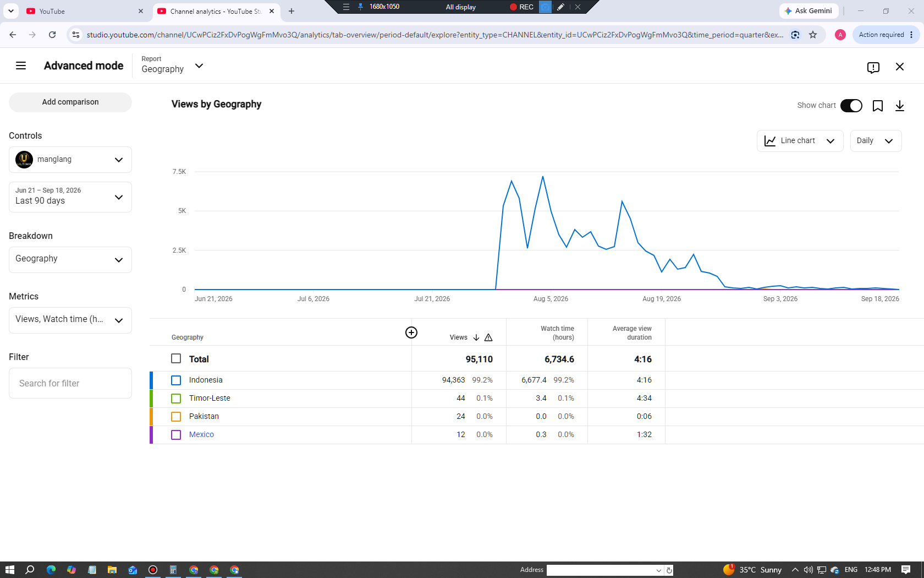Open the Report Geography selector menu
Screen dimensions: 924x578
coord(172,66)
